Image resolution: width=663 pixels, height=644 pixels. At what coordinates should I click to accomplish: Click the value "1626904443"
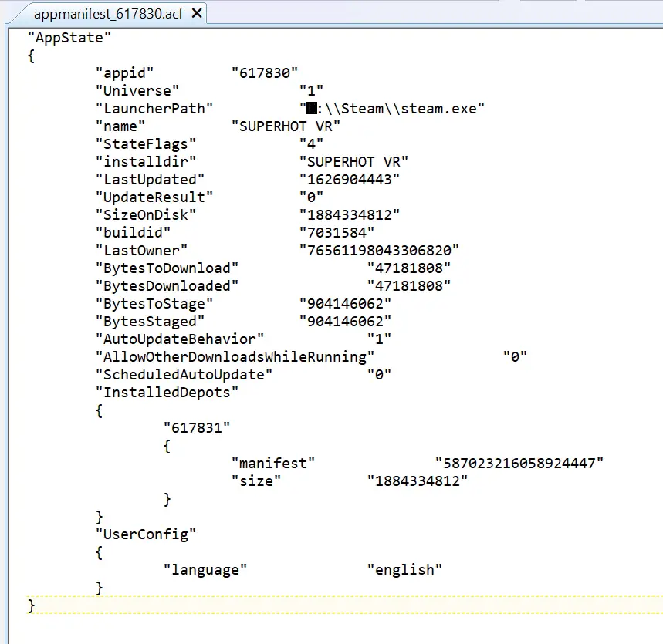coord(350,180)
